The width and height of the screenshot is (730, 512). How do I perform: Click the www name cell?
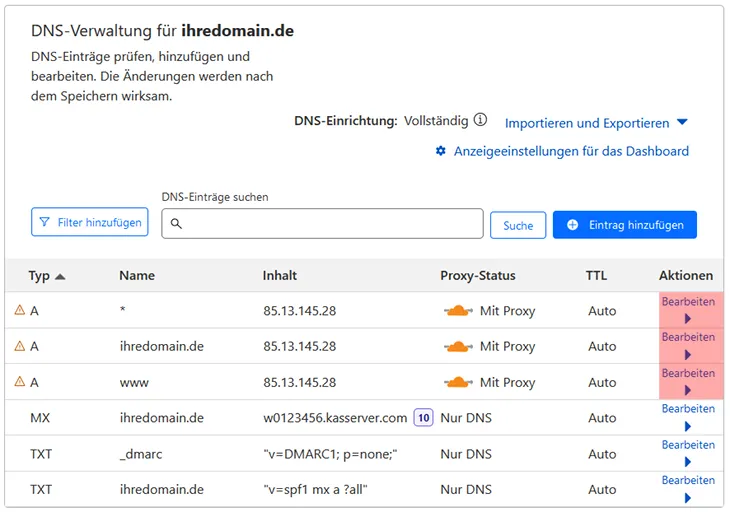[134, 383]
